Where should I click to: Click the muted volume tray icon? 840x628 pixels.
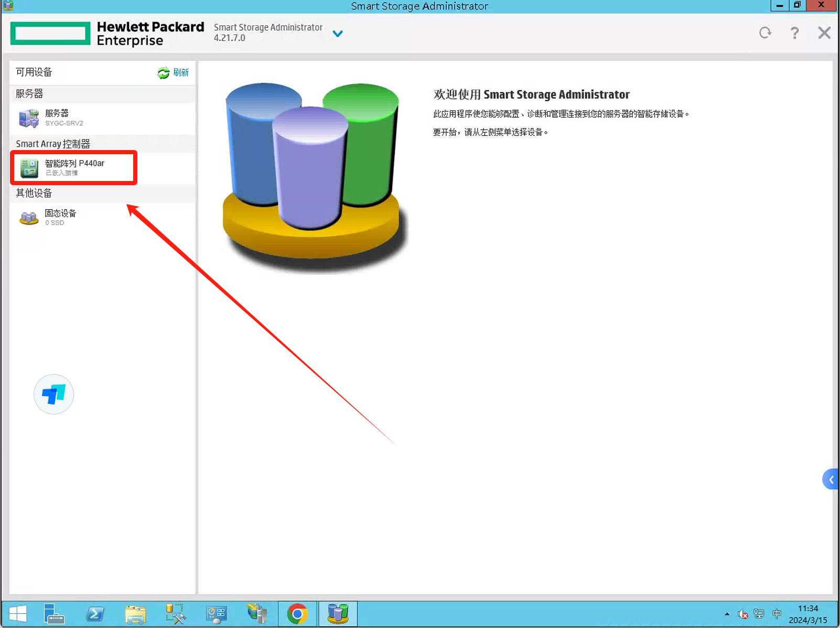(742, 614)
